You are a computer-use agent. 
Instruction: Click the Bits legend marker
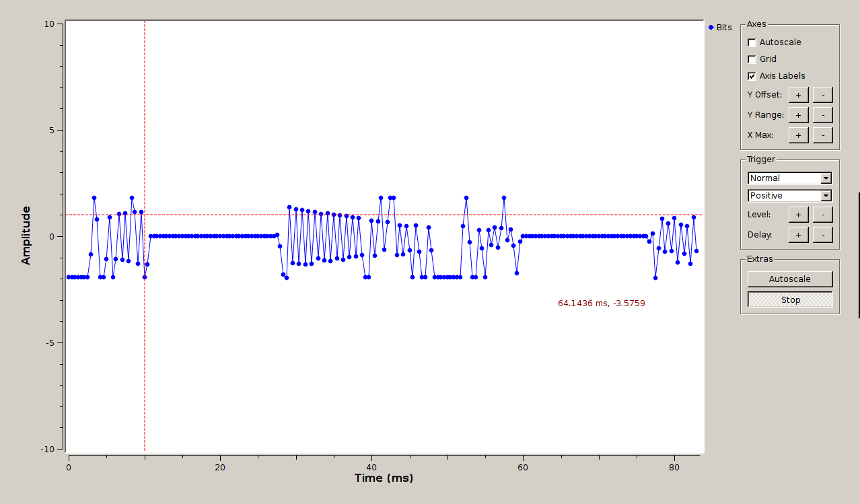click(711, 28)
